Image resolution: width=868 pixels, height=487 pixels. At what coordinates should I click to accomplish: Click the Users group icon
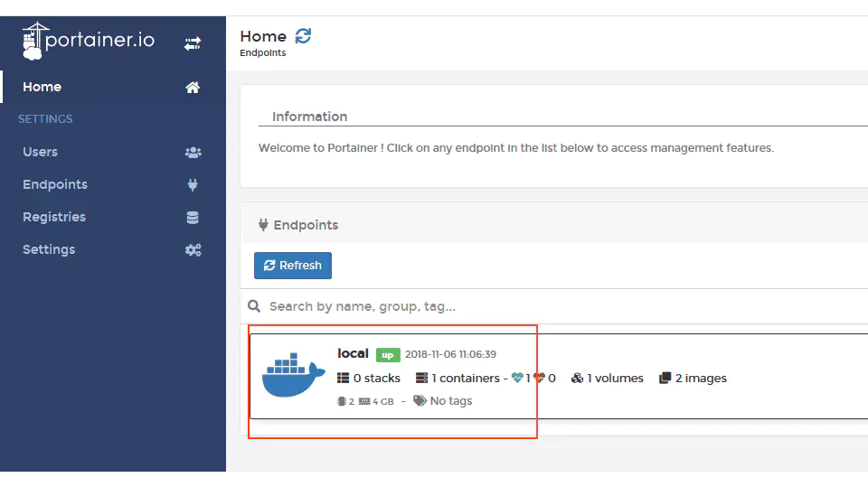tap(193, 153)
